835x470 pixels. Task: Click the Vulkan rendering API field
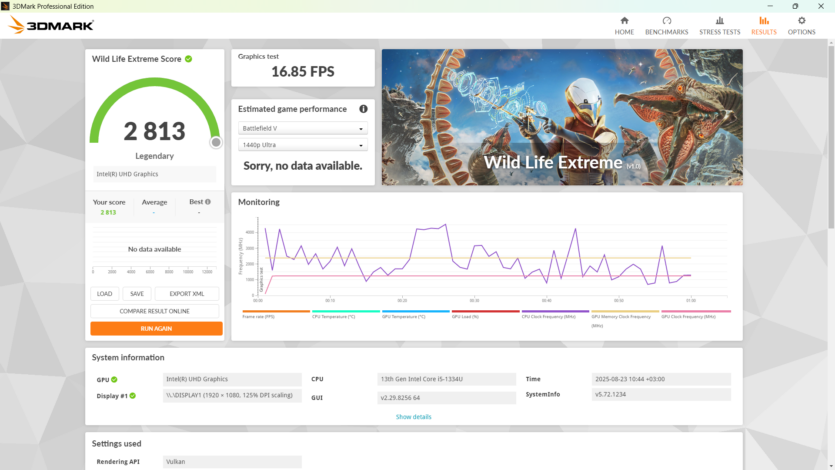pyautogui.click(x=232, y=461)
